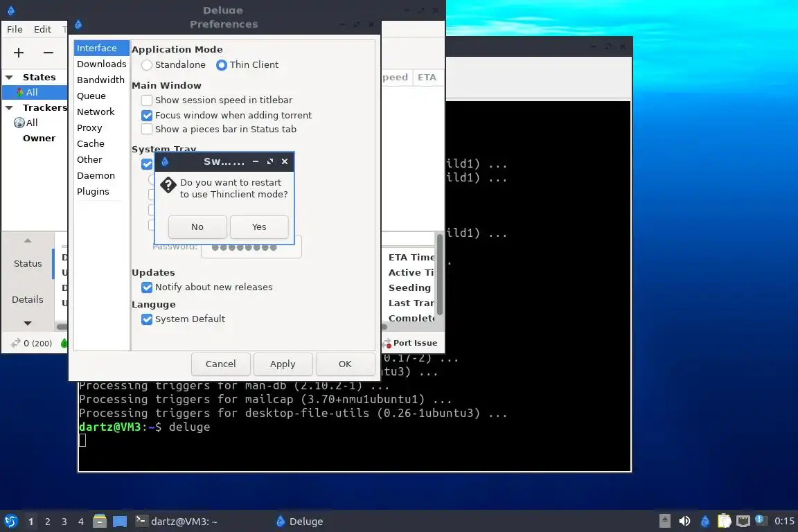
Task: Click the network status tray icon
Action: click(x=743, y=521)
